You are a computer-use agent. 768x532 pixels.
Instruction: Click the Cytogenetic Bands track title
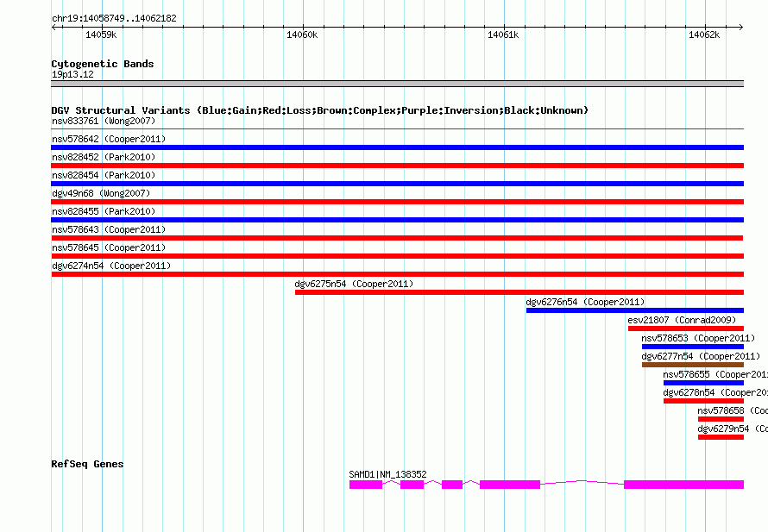103,64
